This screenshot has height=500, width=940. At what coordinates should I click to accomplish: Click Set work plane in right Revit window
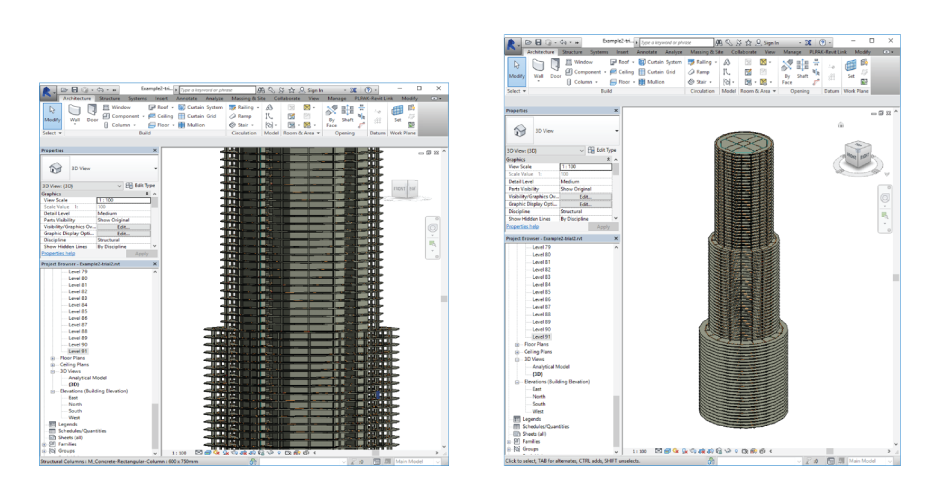(x=851, y=70)
